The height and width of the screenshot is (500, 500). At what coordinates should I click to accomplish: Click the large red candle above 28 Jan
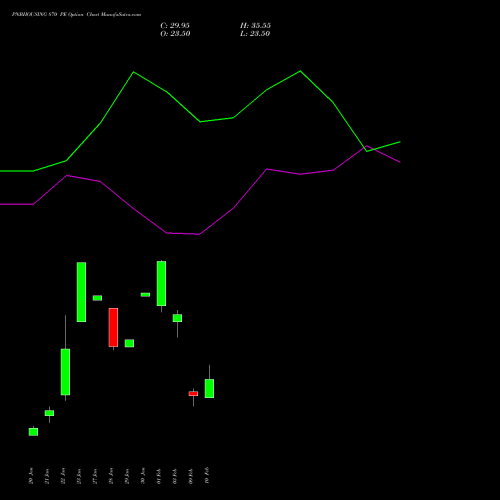113,328
